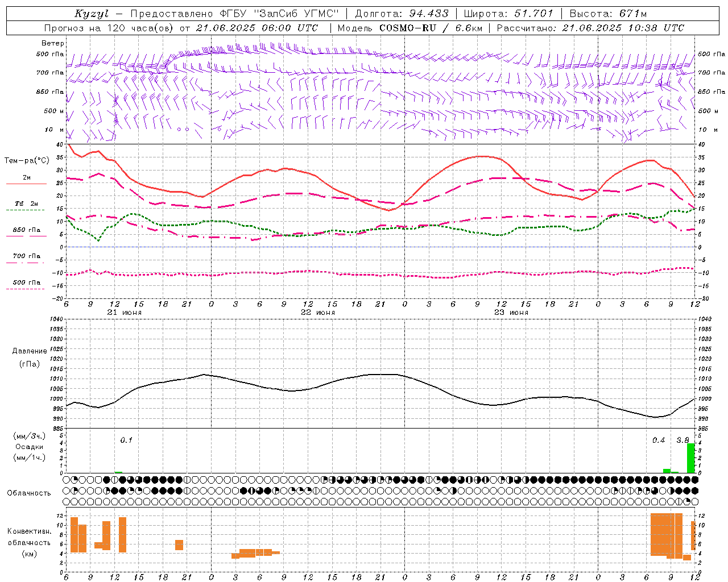Select the latitude value "Широта: 51.701"
This screenshot has height=582, width=728.
coord(508,14)
